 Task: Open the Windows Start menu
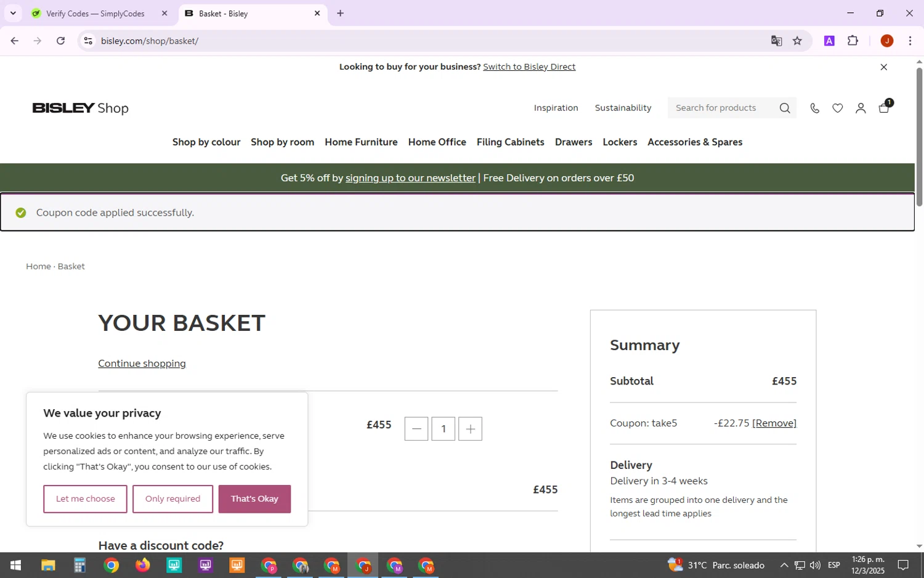pos(15,565)
